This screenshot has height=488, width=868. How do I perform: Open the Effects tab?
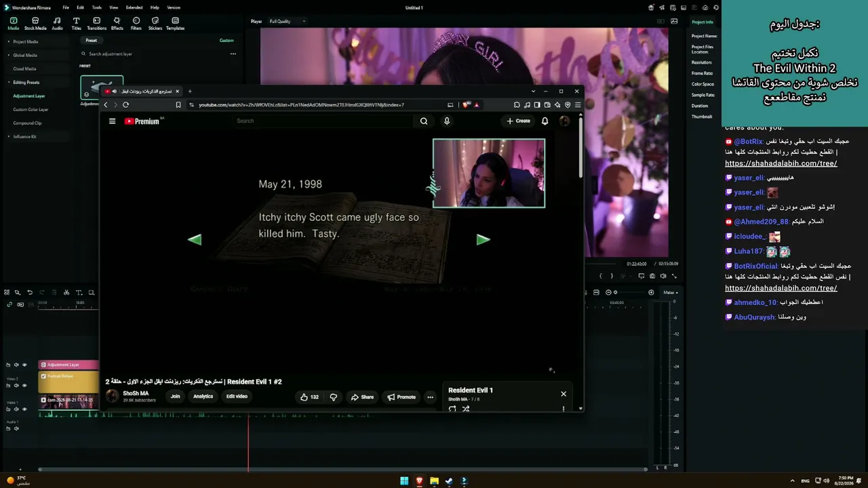click(x=117, y=24)
